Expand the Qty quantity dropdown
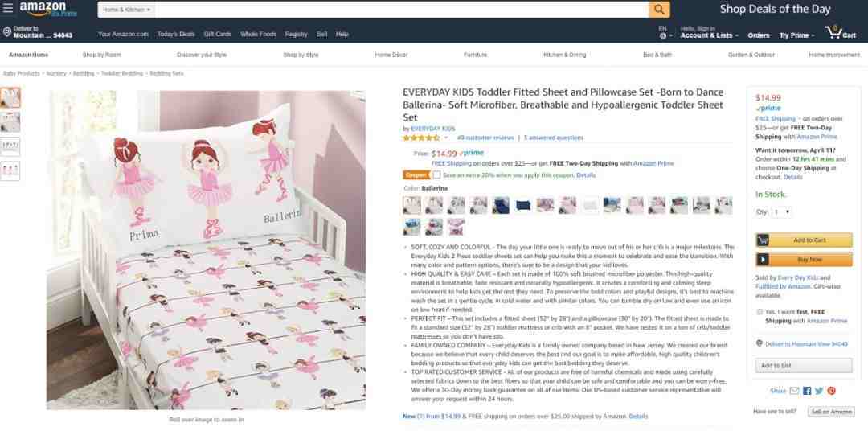Screen dimensions: 868x431 click(x=782, y=212)
